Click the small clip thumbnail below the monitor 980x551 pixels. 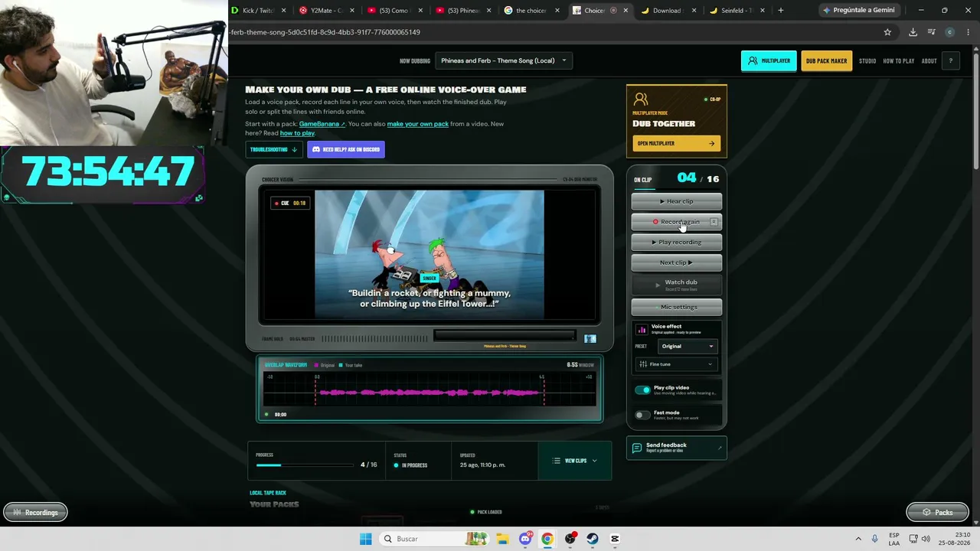[590, 338]
